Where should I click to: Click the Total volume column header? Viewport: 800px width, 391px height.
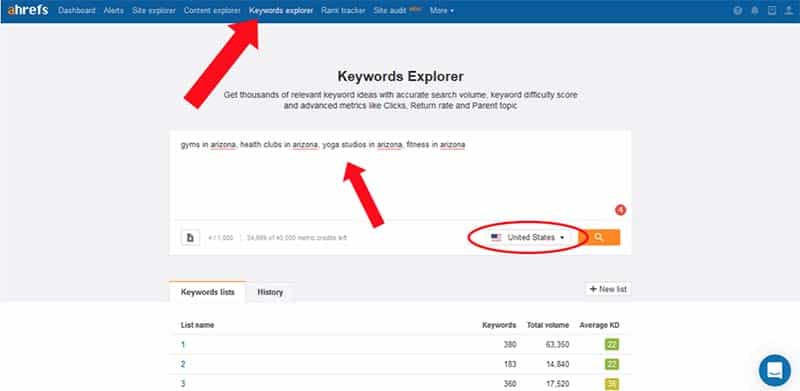pyautogui.click(x=548, y=325)
